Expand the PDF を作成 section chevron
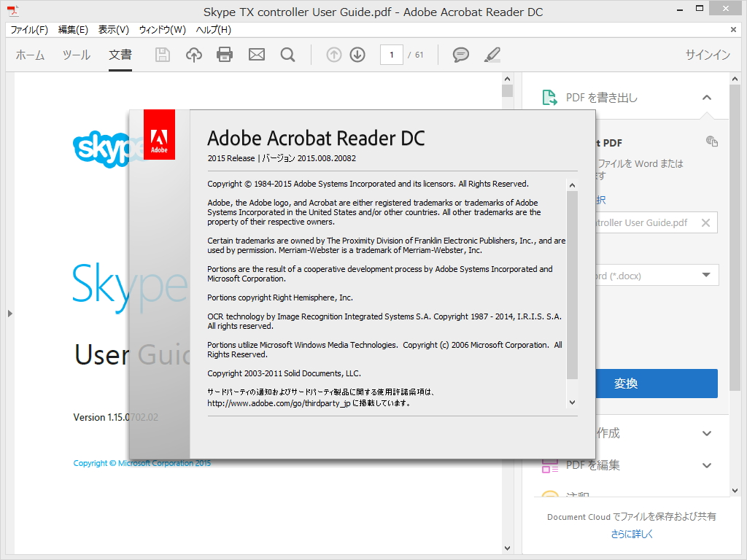The image size is (747, 560). pos(706,433)
